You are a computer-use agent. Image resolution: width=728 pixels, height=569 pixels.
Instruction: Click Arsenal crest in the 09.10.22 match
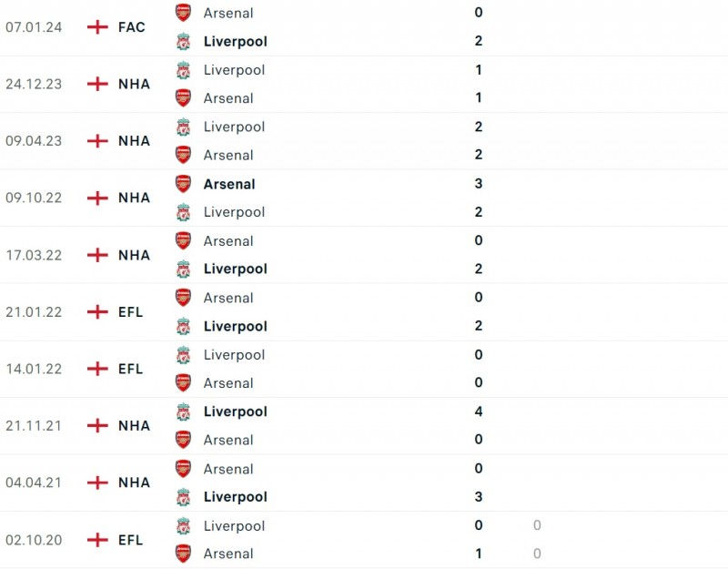click(183, 184)
